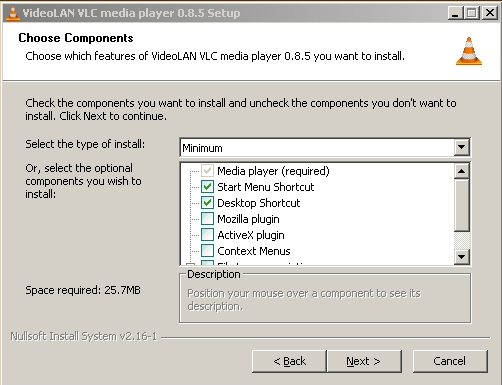Return to previous page with Back
The width and height of the screenshot is (502, 385).
click(289, 361)
